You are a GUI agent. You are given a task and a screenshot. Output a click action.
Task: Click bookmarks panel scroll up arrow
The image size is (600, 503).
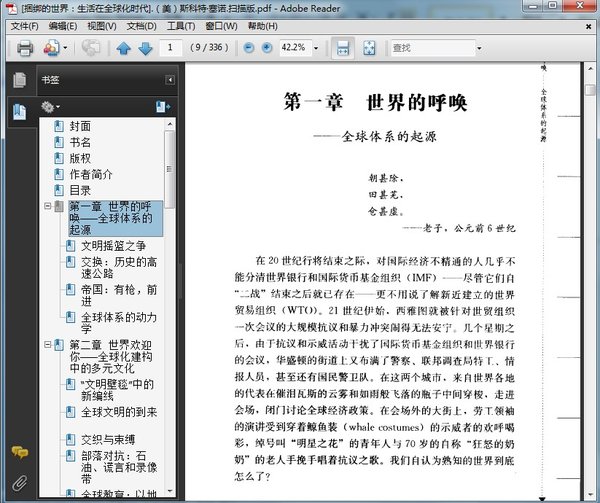(x=170, y=124)
